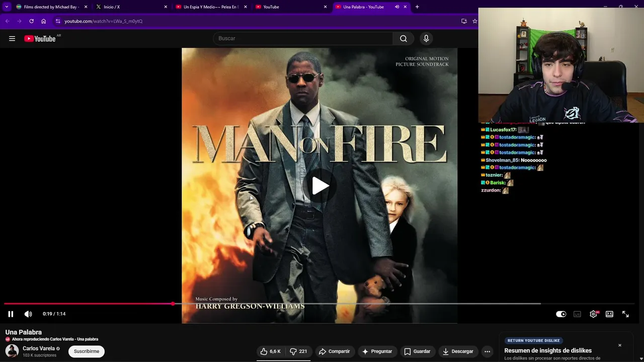Open the player settings gear

[594, 314]
